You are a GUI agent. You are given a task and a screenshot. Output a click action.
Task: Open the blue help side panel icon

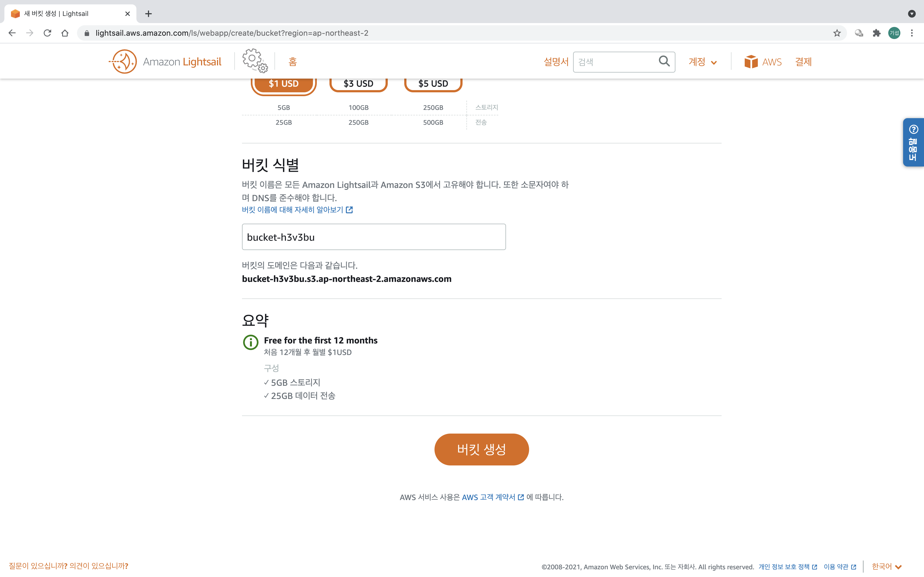(913, 130)
